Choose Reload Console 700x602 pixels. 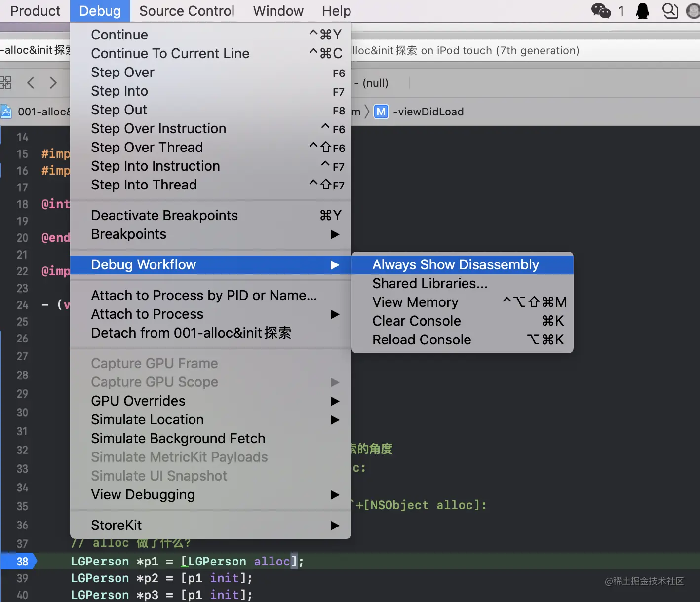[463, 339]
